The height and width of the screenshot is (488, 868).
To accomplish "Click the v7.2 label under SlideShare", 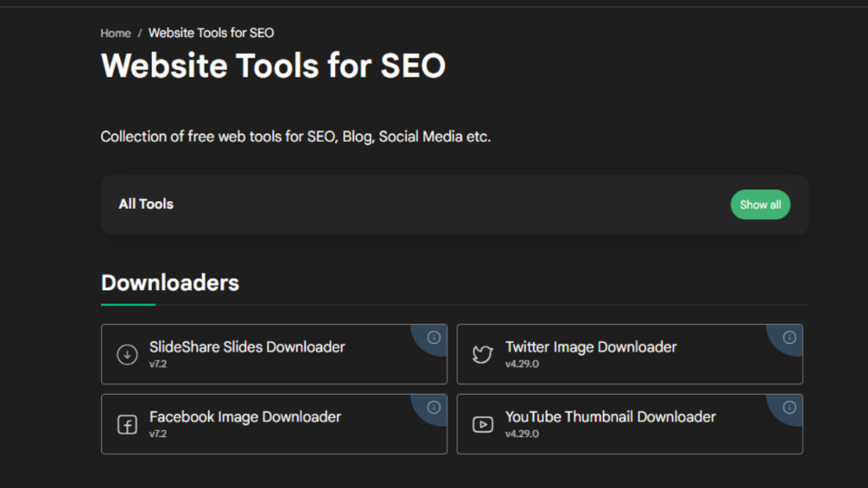I will (x=157, y=364).
